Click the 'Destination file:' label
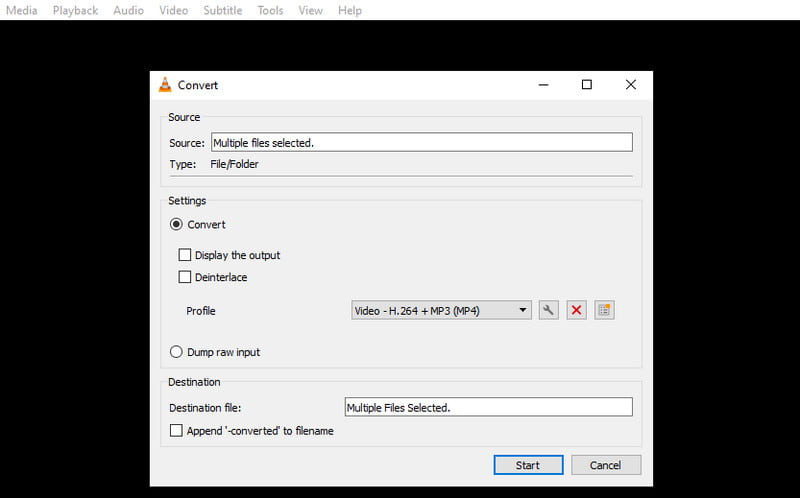 (205, 408)
